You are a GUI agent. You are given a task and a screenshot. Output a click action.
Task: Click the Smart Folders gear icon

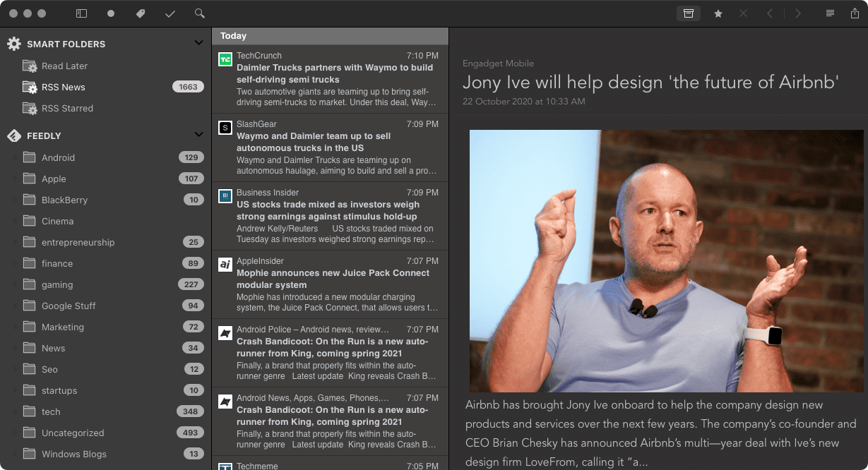[14, 44]
